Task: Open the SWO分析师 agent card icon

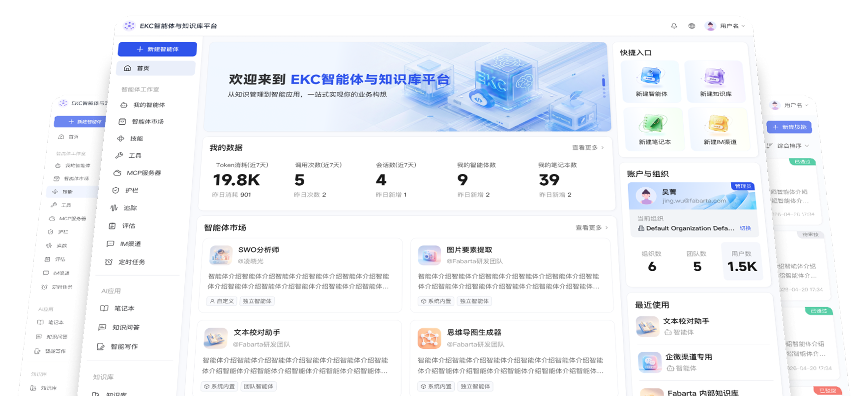Action: click(x=221, y=255)
